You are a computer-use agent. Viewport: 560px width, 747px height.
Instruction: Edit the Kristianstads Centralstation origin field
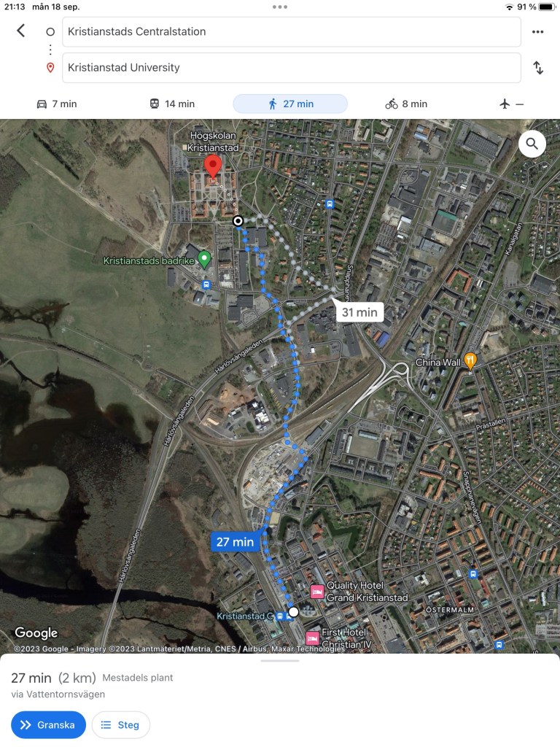pyautogui.click(x=292, y=31)
